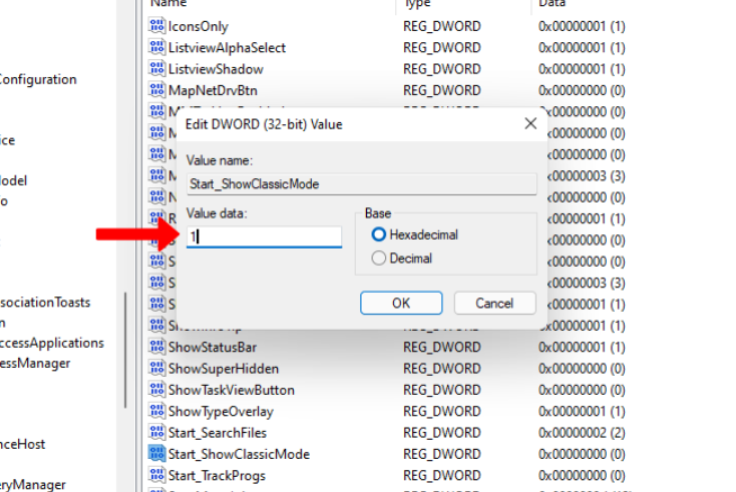Select the key ending in eryManager
736x492 pixels.
pos(33,484)
